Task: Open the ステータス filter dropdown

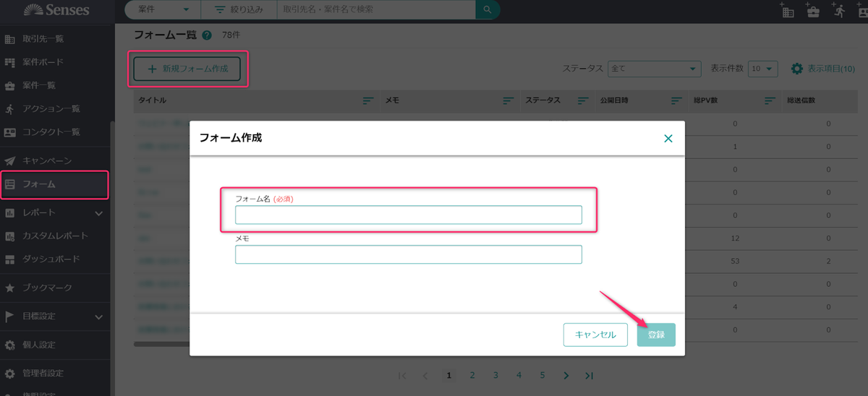Action: pyautogui.click(x=654, y=69)
